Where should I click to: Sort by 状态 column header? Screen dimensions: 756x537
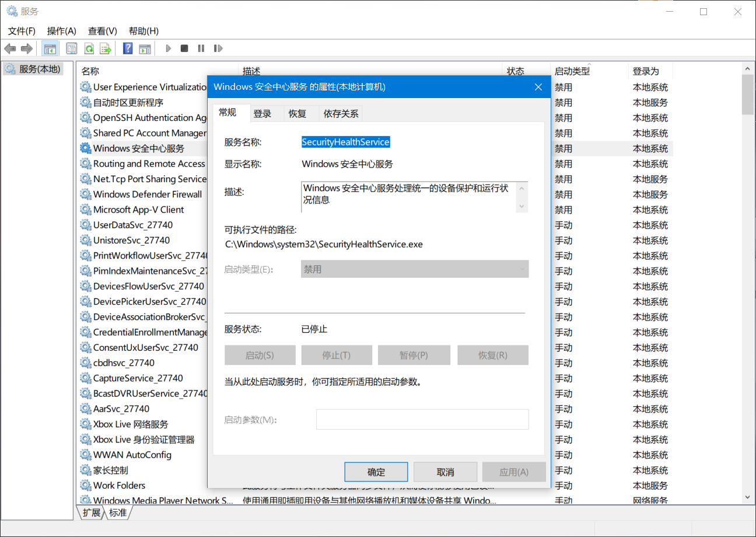526,71
